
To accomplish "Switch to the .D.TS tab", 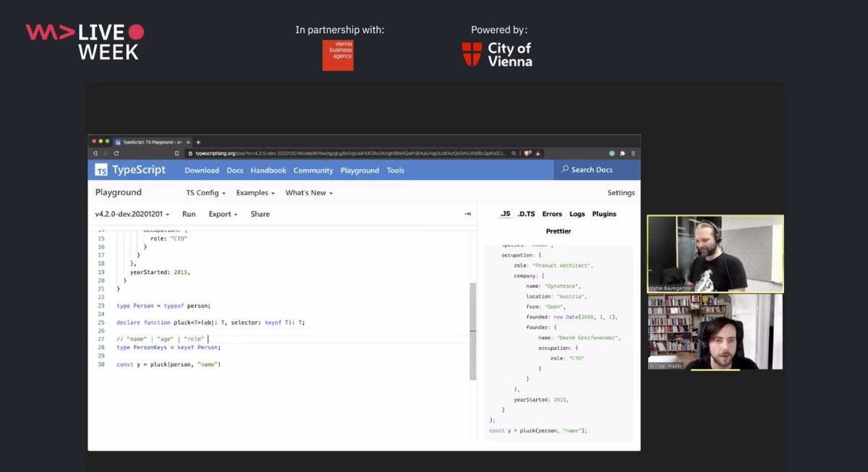I will [527, 214].
